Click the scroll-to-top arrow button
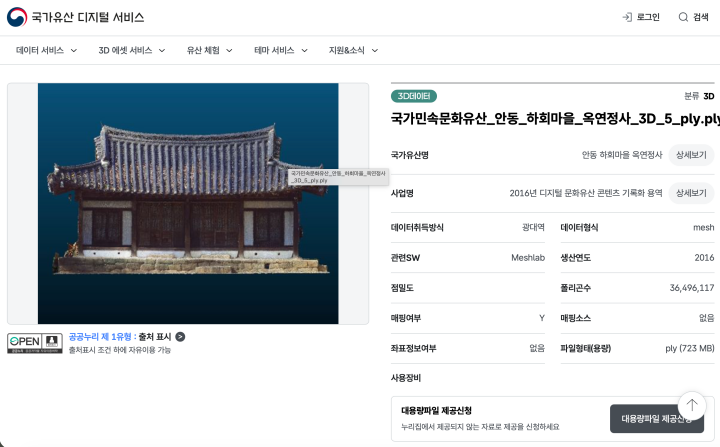The height and width of the screenshot is (447, 720). coord(692,405)
